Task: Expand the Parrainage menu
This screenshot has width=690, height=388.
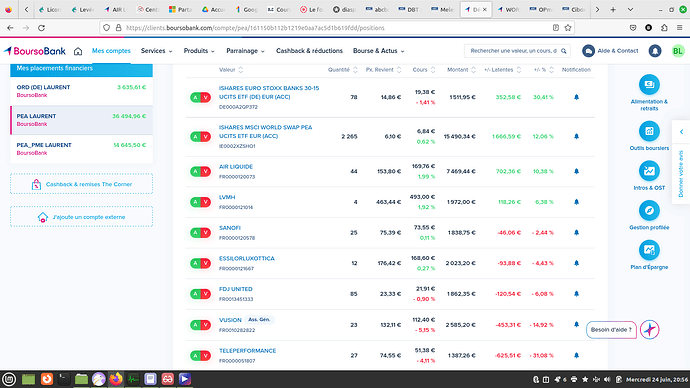Action: coord(245,51)
